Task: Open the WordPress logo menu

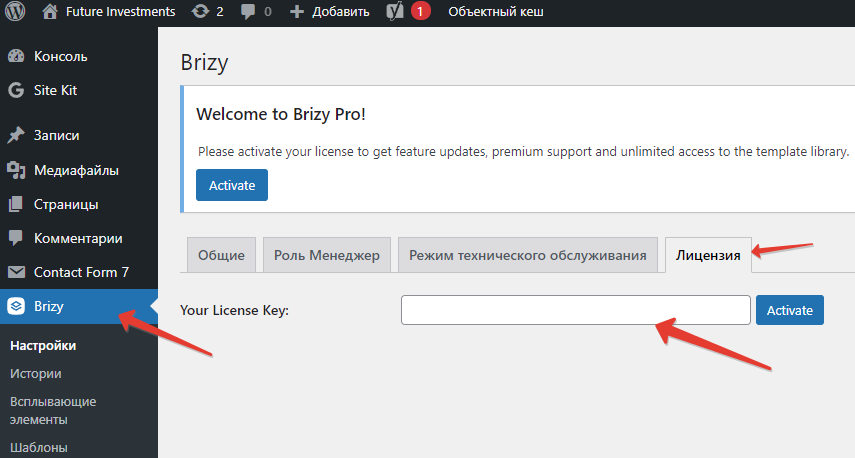Action: click(15, 11)
